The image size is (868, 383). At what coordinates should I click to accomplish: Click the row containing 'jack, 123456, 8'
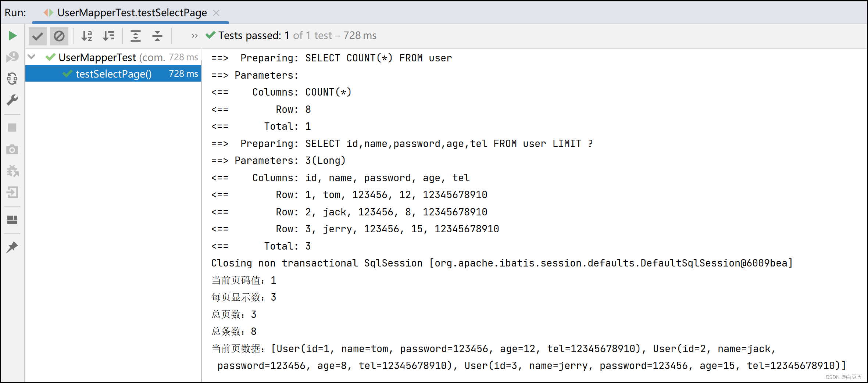(349, 212)
